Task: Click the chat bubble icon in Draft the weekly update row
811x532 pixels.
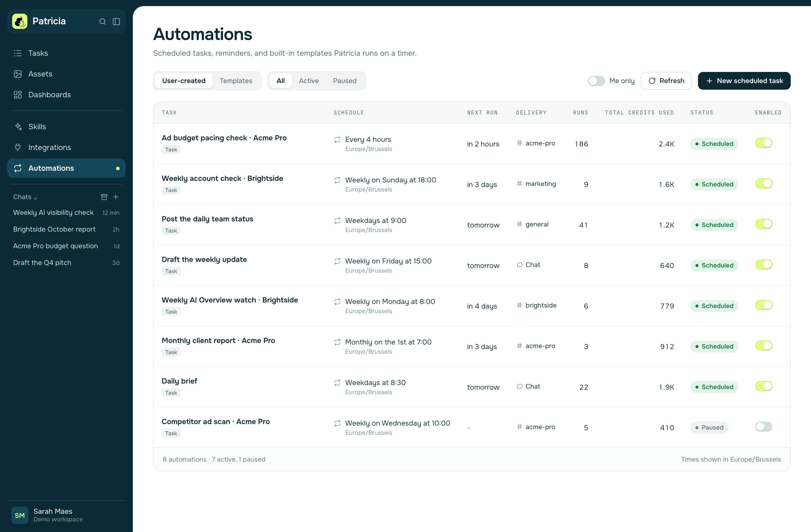Action: tap(519, 265)
